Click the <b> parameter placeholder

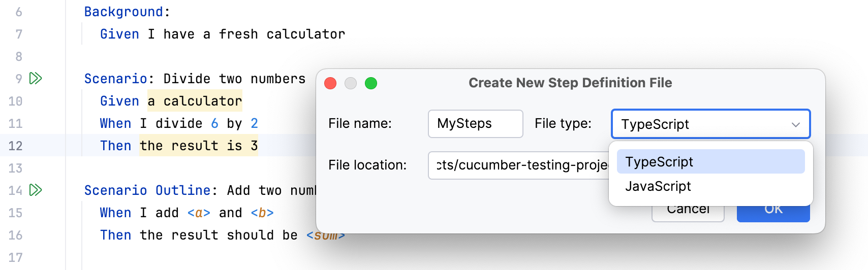coord(262,213)
